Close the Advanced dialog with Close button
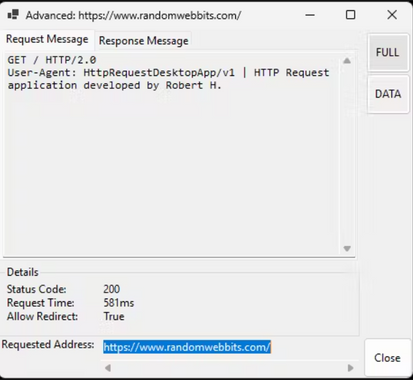 [387, 358]
